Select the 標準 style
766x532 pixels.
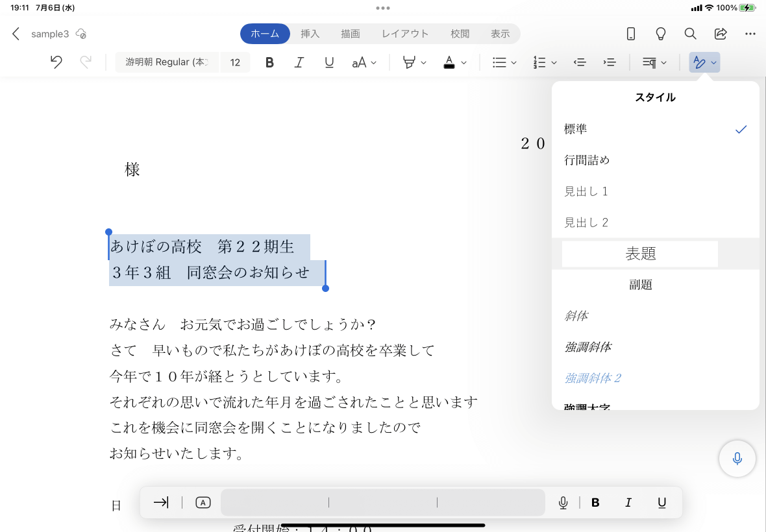click(x=656, y=129)
